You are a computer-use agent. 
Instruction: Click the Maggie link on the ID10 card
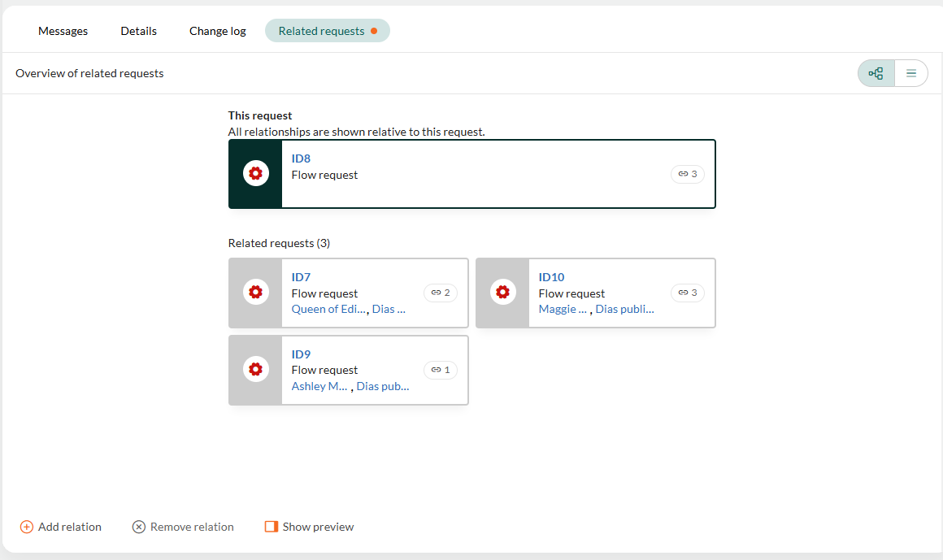[563, 309]
